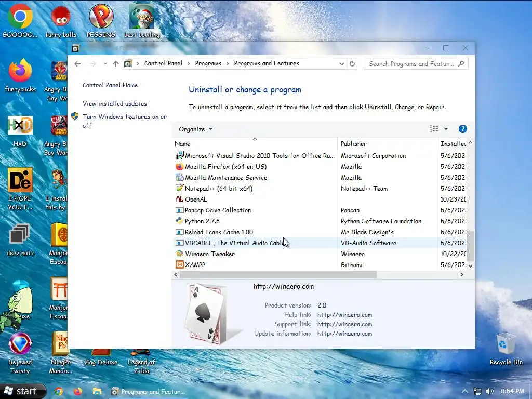The width and height of the screenshot is (532, 399).
Task: Open Control Panel Home link
Action: 110,85
